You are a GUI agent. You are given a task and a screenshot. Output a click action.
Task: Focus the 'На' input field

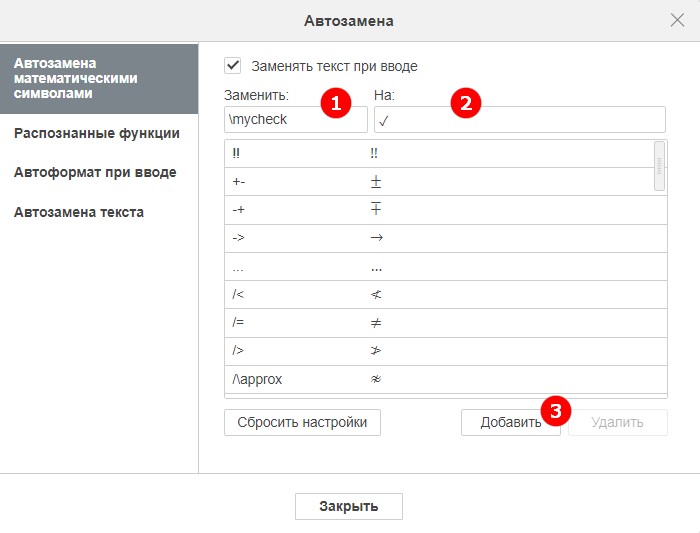click(520, 119)
